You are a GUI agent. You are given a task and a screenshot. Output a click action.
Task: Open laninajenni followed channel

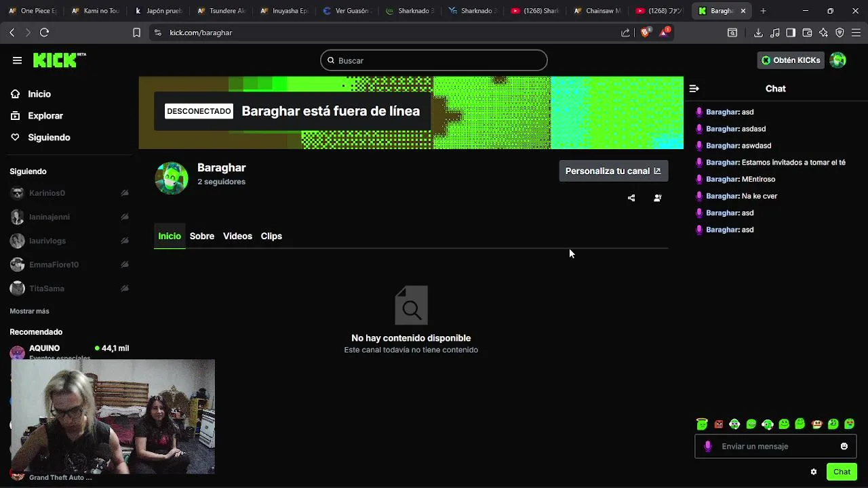pyautogui.click(x=69, y=217)
